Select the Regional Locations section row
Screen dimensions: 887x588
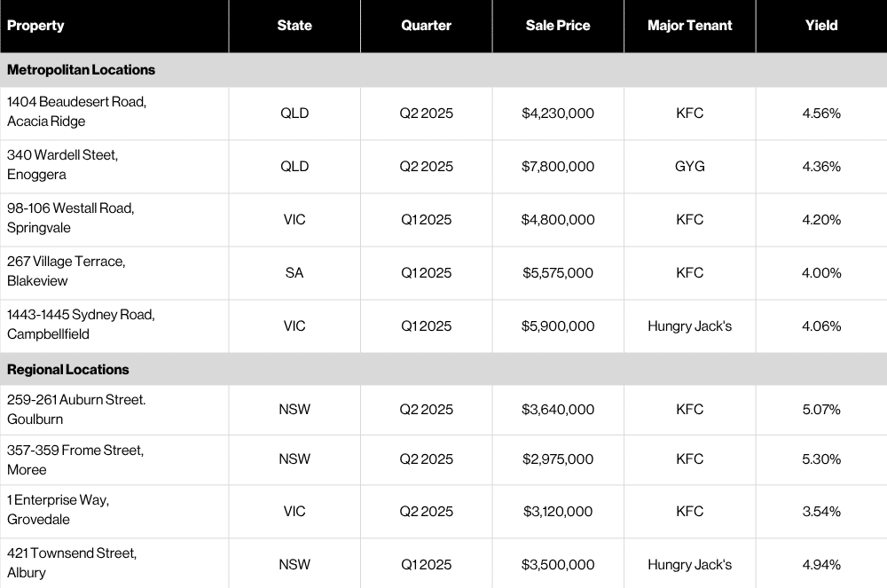(x=68, y=369)
